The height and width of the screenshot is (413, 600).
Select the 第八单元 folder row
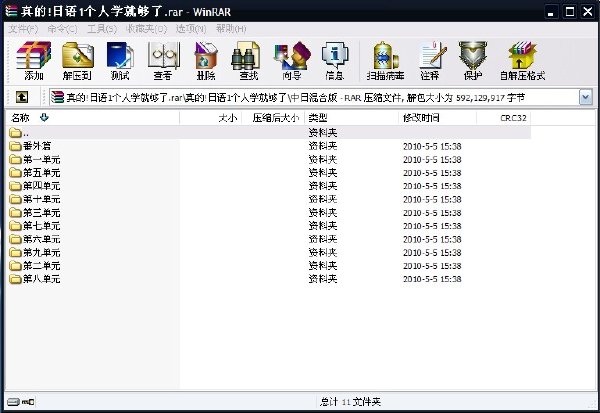pyautogui.click(x=268, y=279)
